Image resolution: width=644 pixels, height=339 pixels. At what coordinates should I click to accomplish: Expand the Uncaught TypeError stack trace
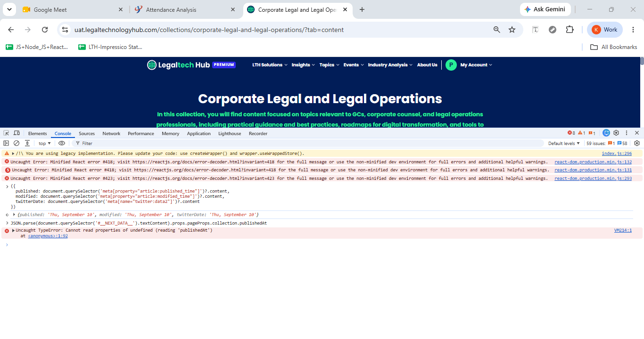tap(13, 230)
